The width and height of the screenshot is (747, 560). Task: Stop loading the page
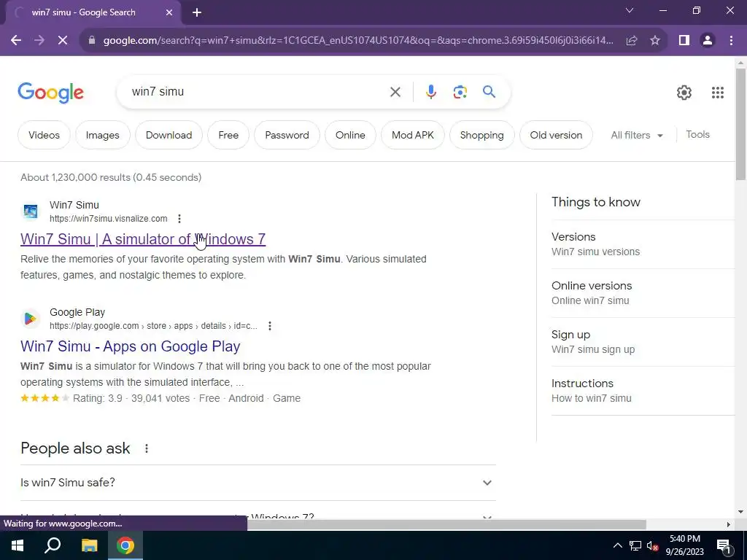point(63,41)
